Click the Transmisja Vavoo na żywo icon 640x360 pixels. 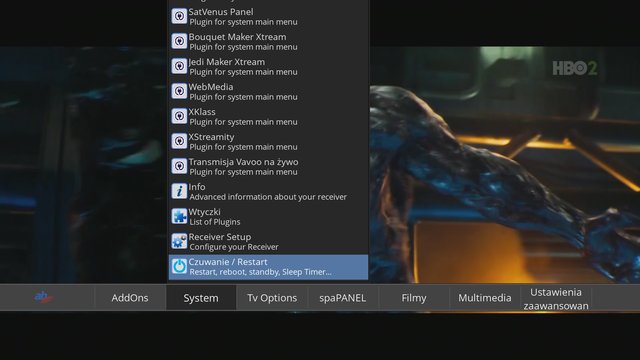(179, 166)
